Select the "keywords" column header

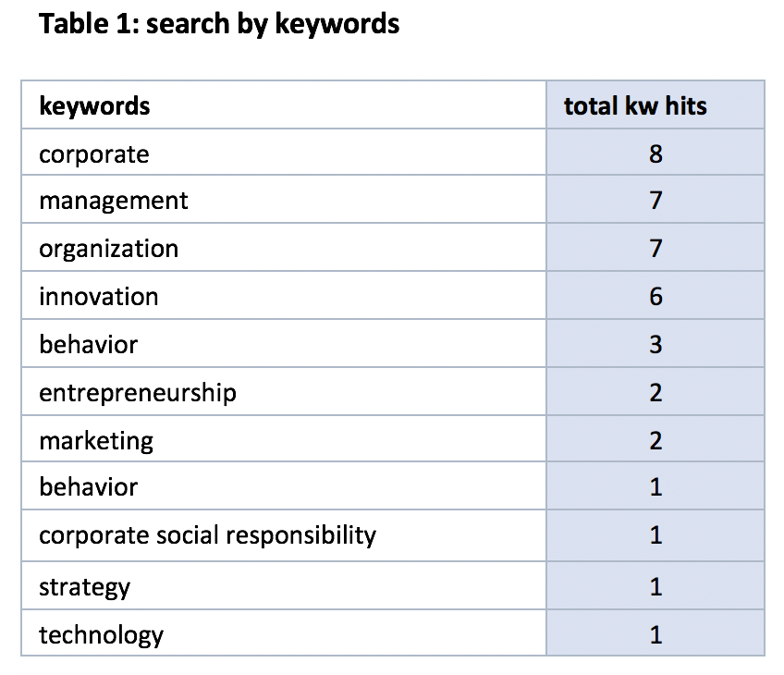(94, 105)
